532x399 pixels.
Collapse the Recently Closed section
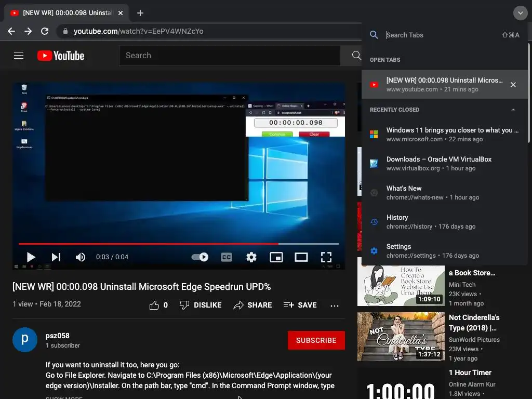tap(513, 110)
